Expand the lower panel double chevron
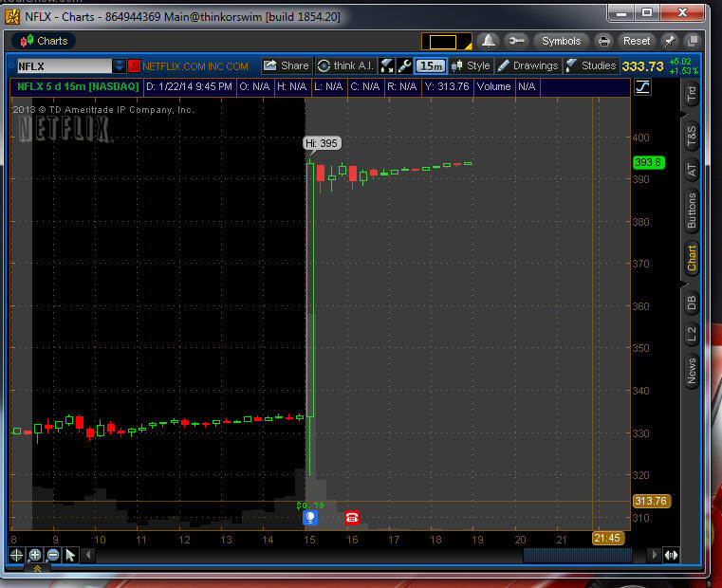The height and width of the screenshot is (588, 722). point(37,569)
